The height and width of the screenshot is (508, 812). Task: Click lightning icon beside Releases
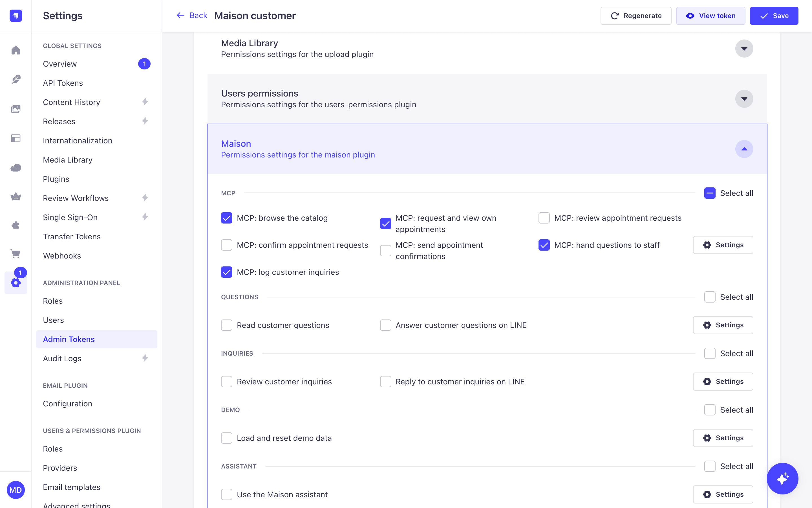(x=145, y=121)
